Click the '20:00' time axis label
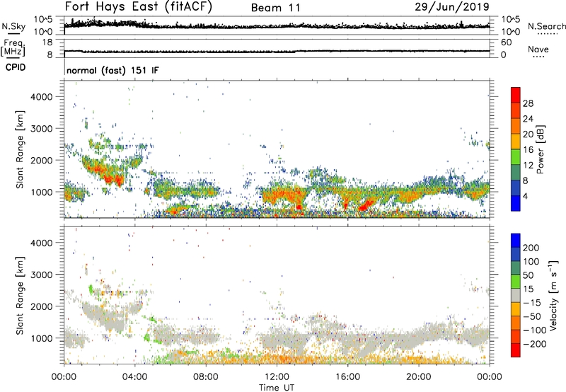 pyautogui.click(x=418, y=377)
